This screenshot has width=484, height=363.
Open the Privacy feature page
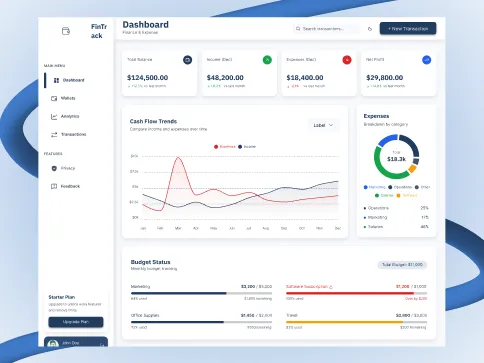pyautogui.click(x=68, y=168)
